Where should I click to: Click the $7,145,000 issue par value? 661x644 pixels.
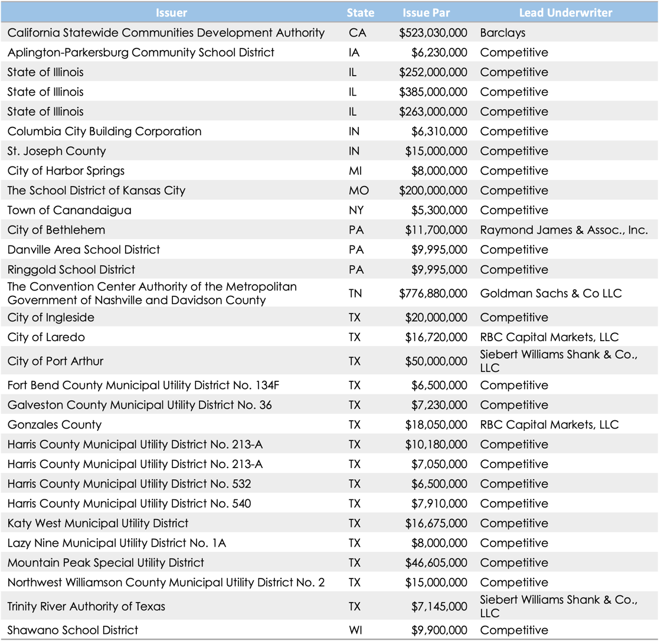(439, 606)
